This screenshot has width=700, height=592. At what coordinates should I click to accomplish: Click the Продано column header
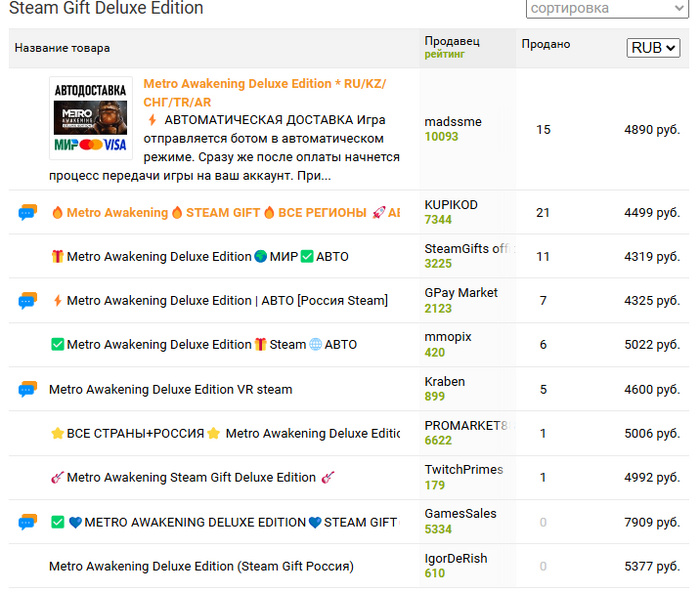[x=546, y=44]
